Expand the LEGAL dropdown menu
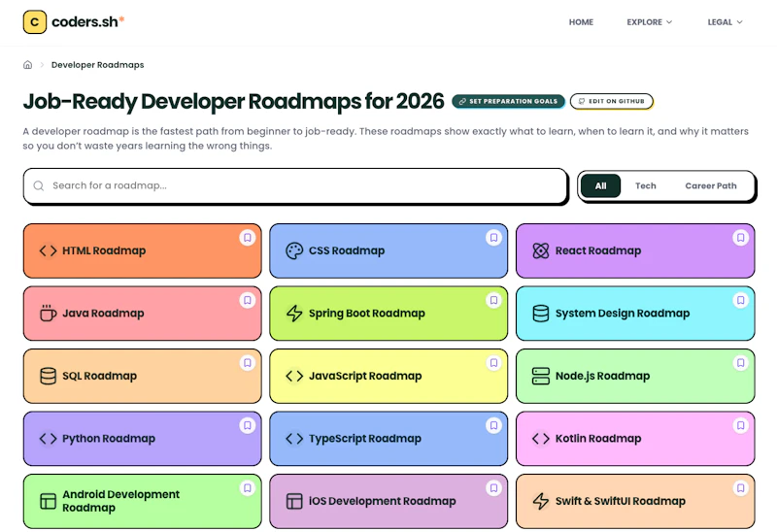The width and height of the screenshot is (777, 532). pyautogui.click(x=725, y=22)
